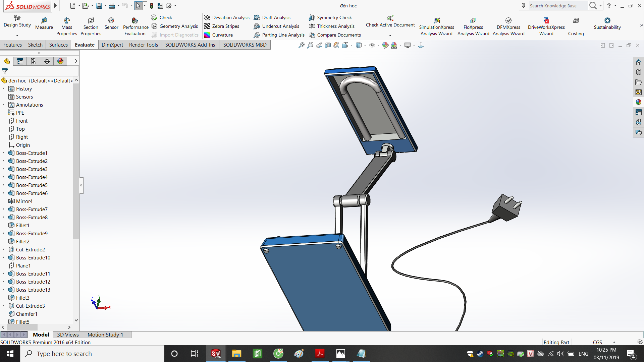Show ConfigurationManager tab

pyautogui.click(x=34, y=61)
